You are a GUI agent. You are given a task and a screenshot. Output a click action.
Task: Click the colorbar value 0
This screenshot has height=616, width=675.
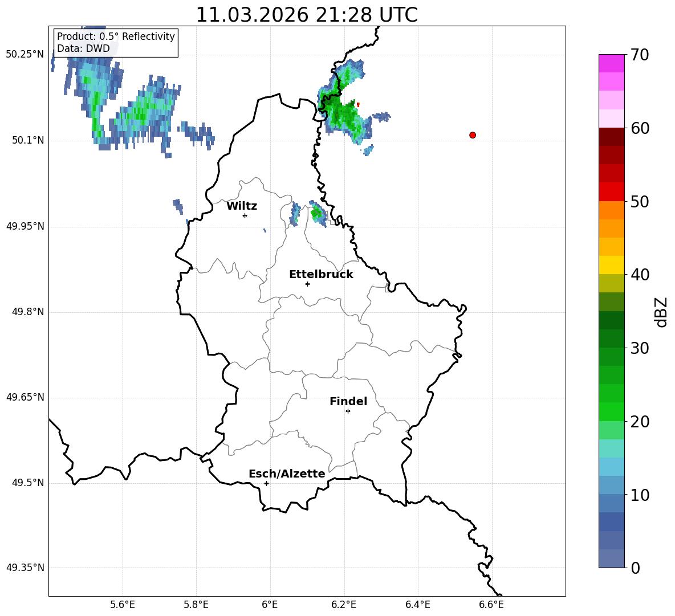(x=635, y=568)
